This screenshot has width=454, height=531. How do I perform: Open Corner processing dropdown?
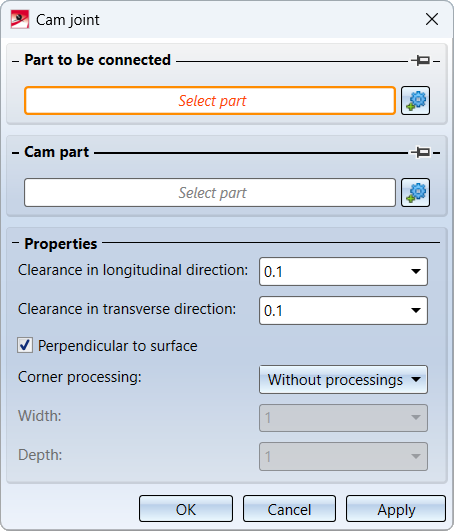(x=343, y=379)
